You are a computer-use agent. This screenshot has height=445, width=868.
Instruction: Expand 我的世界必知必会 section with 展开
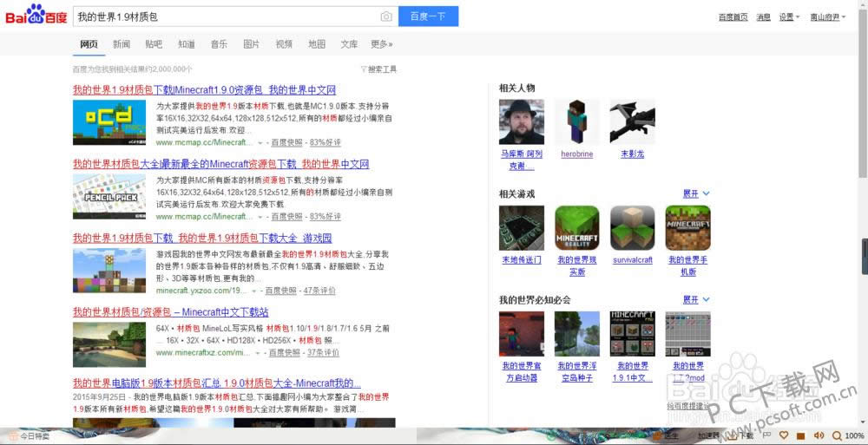click(696, 300)
